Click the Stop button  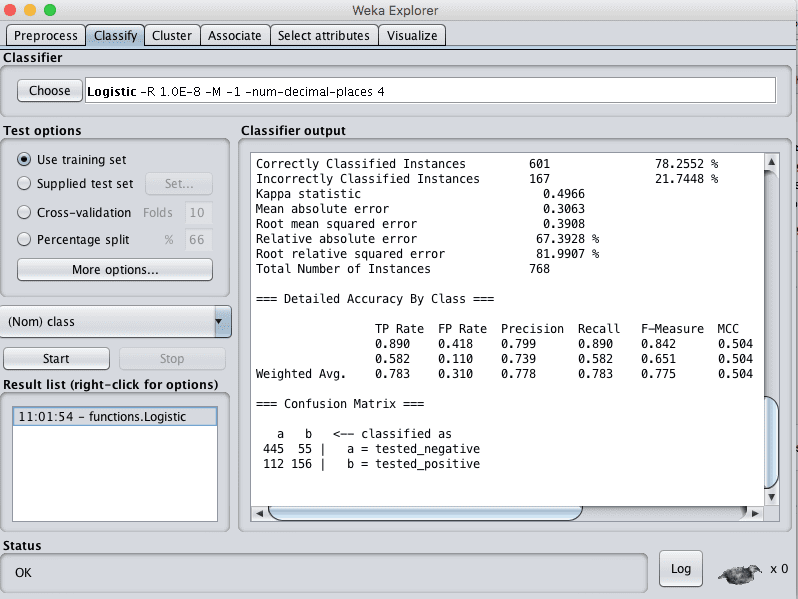[x=172, y=359]
